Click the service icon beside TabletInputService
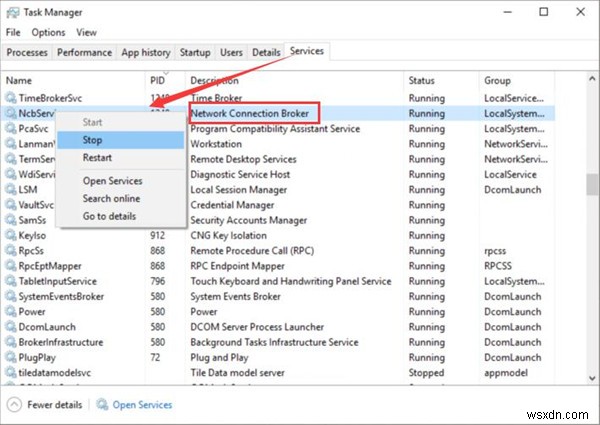Viewport: 600px width, 425px height. (11, 281)
